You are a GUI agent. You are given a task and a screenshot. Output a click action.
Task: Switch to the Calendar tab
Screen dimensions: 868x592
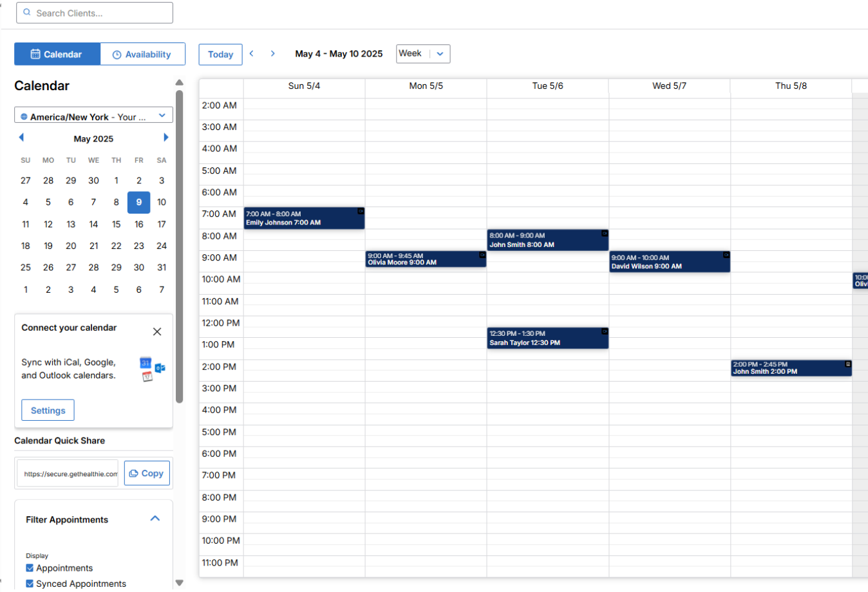tap(57, 55)
